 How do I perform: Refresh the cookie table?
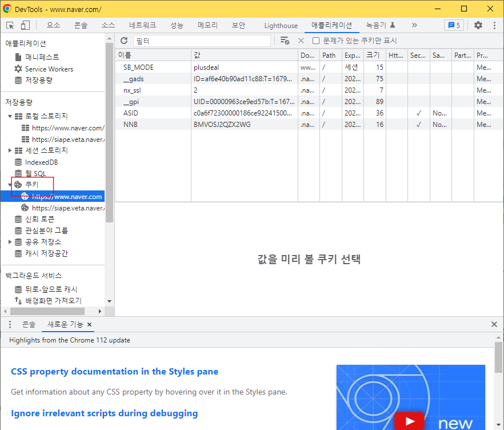[124, 41]
